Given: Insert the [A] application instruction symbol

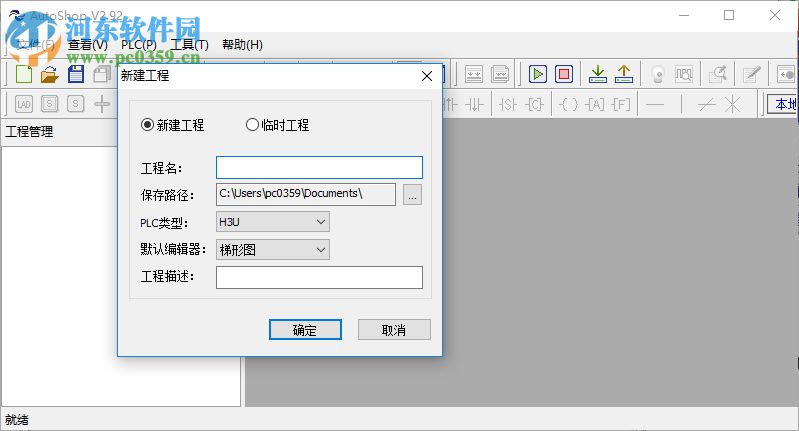Looking at the screenshot, I should 595,105.
